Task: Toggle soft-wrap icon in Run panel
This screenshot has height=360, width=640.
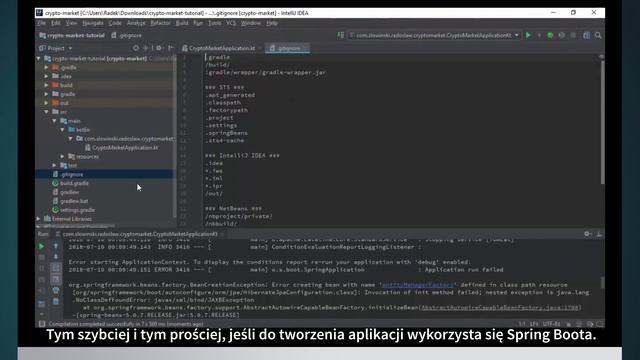Action: (56, 268)
